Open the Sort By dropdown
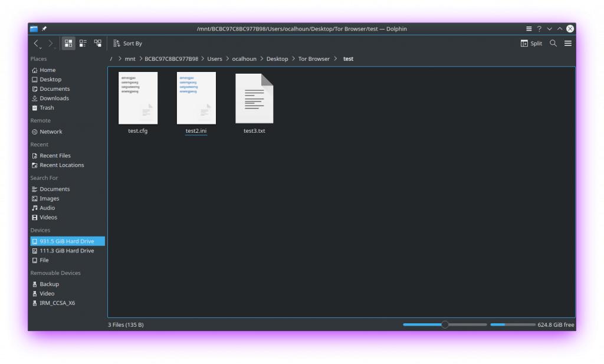 [127, 44]
